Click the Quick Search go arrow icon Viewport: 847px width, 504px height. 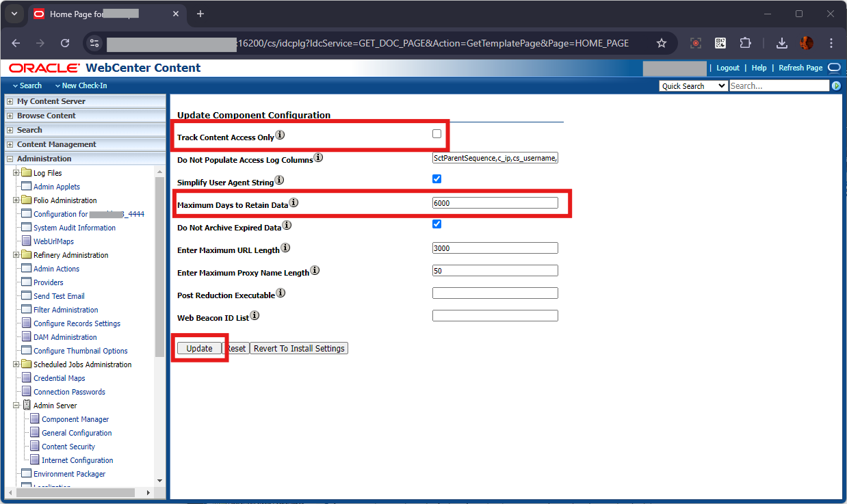coord(836,86)
